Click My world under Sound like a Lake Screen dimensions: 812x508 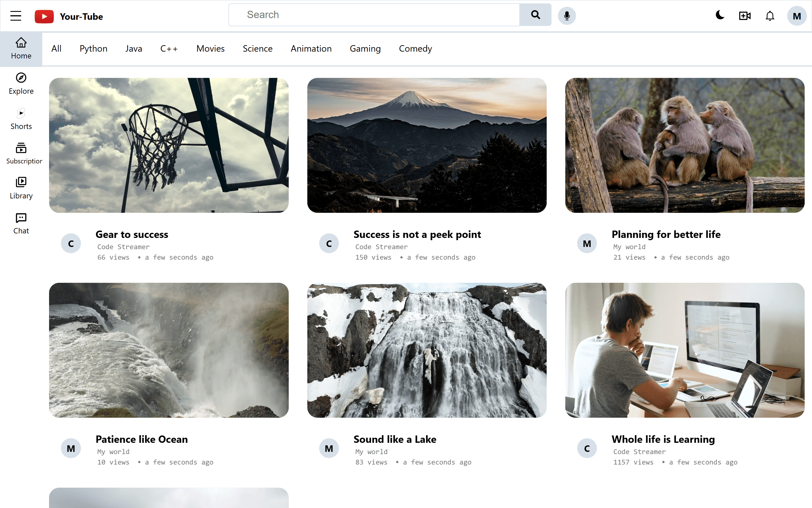(371, 452)
